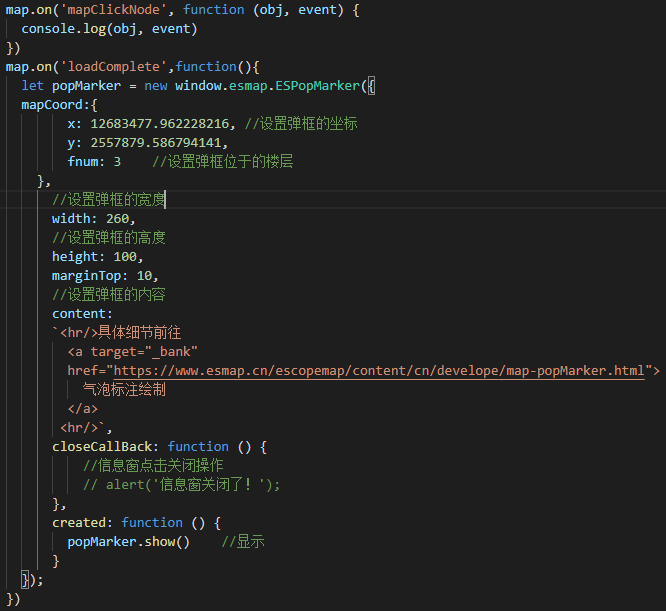666x611 pixels.
Task: Click the comment 设置弹框的内容
Action: click(109, 294)
